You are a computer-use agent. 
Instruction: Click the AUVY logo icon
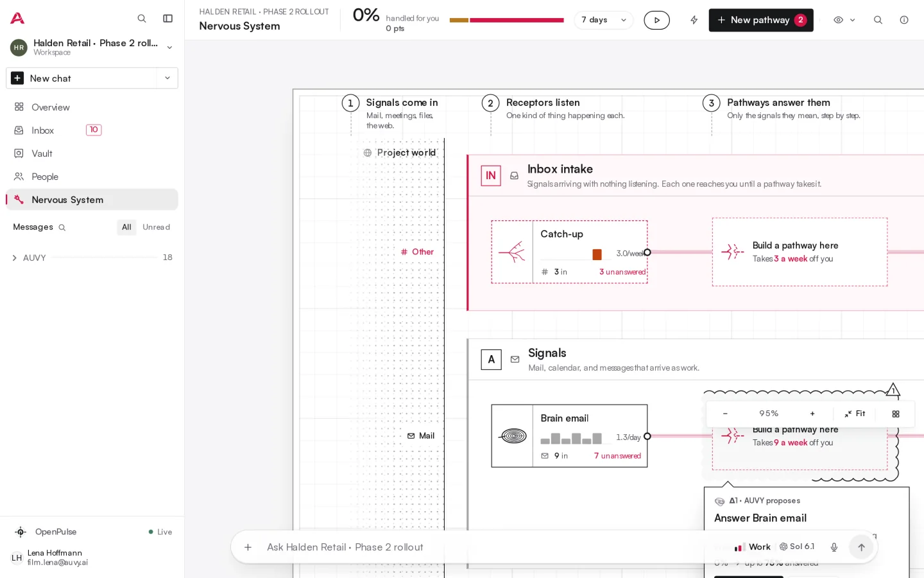point(17,19)
